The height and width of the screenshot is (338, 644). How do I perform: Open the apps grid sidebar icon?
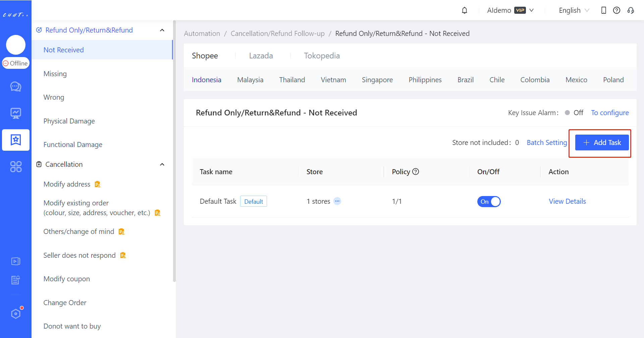(16, 166)
